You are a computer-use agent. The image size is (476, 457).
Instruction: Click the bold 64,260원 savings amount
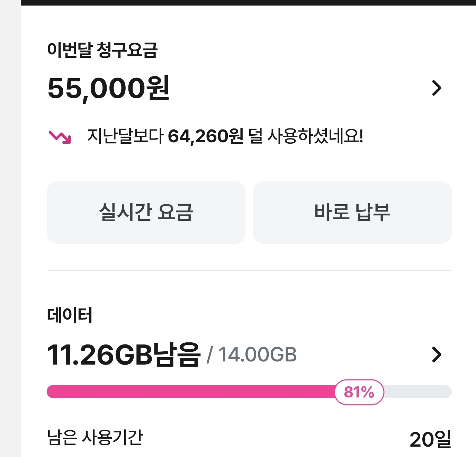(206, 136)
